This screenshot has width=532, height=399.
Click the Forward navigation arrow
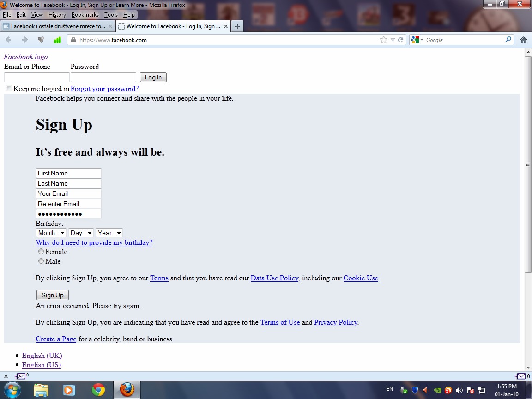point(25,40)
